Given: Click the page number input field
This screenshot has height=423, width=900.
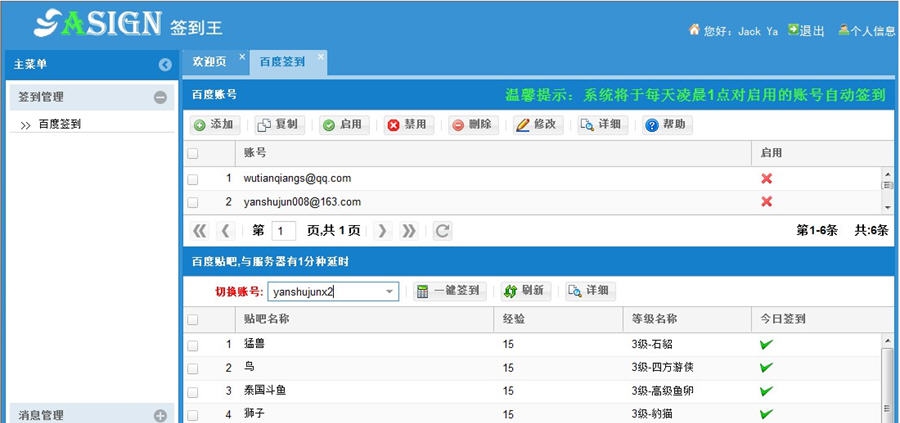Looking at the screenshot, I should click(x=284, y=231).
